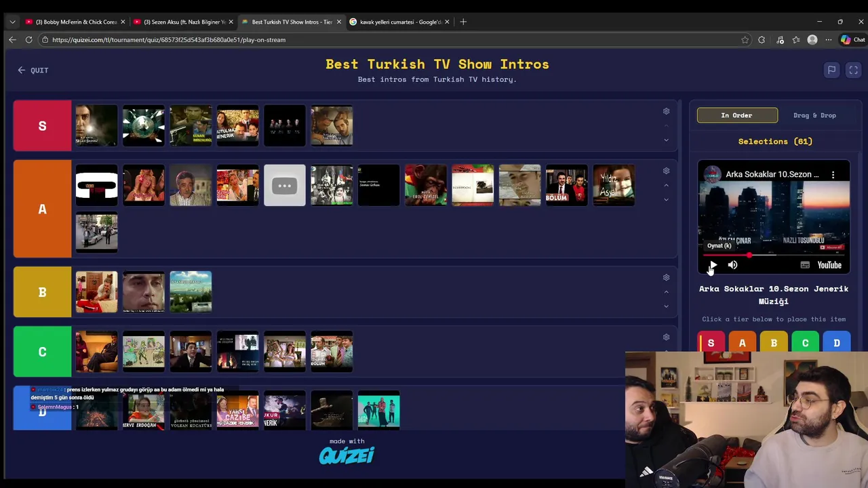
Task: Go back in browser history
Action: (12, 40)
